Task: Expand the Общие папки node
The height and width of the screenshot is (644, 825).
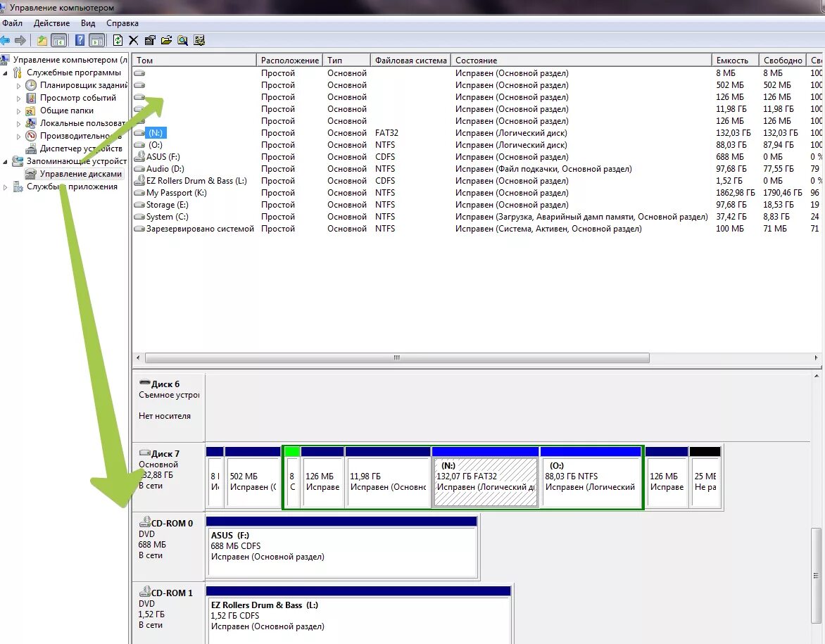Action: 18,111
